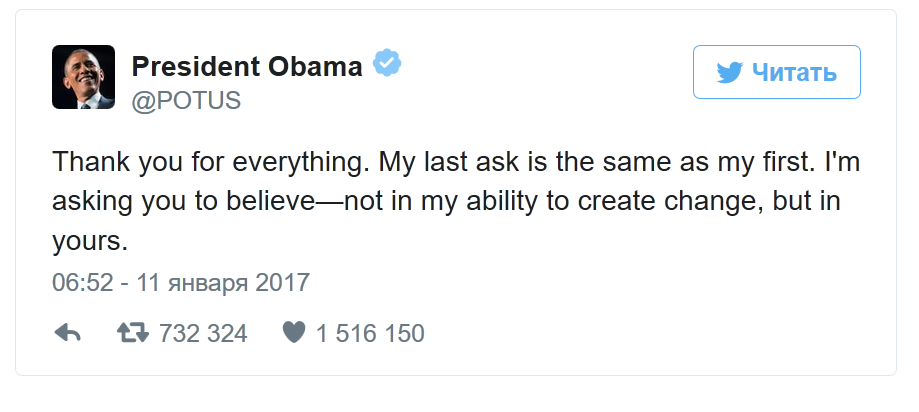
Task: Click the blue verified badge
Action: point(387,66)
